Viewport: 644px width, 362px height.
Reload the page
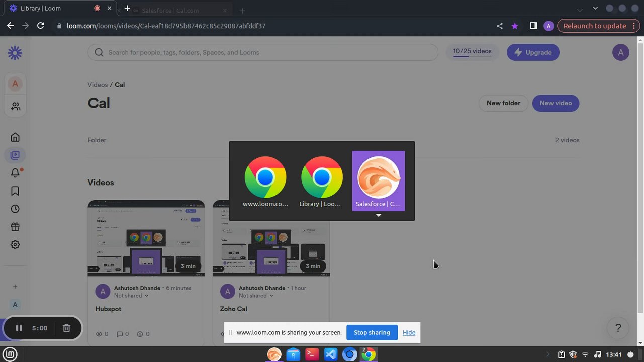click(x=41, y=26)
